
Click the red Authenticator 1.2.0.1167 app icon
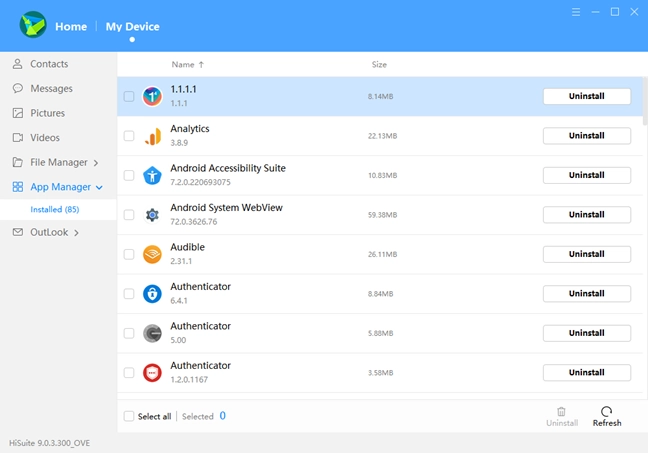(152, 373)
